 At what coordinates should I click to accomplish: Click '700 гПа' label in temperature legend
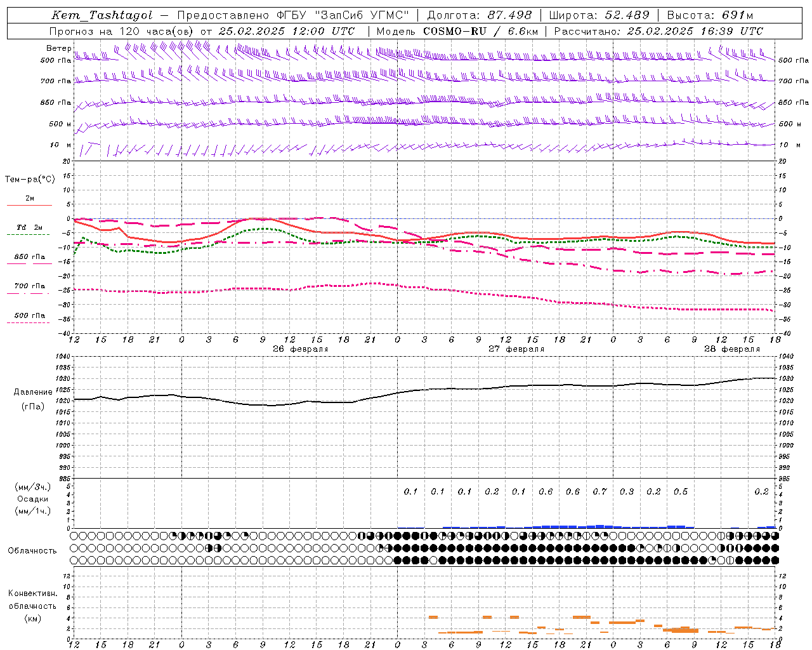pyautogui.click(x=30, y=286)
